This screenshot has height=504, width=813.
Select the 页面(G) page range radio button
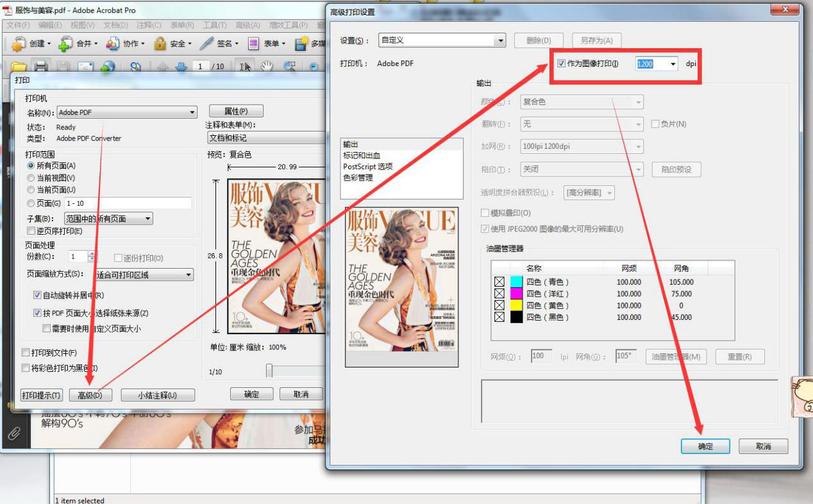point(31,203)
